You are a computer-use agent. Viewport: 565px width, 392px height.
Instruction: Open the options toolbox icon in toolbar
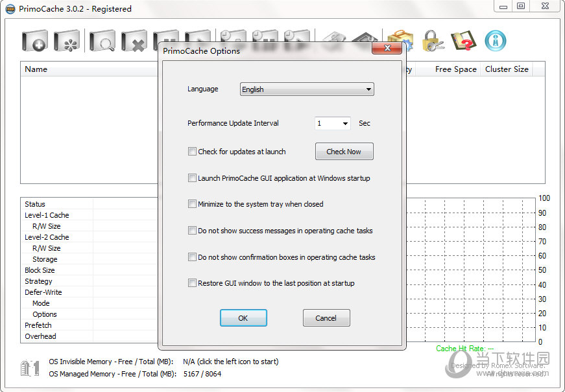pos(400,41)
